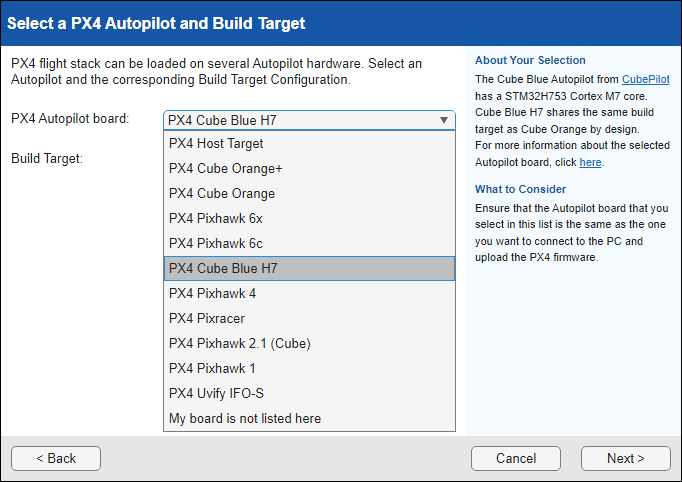
Task: Choose PX4 Uvify IFO-S option
Action: (x=216, y=393)
